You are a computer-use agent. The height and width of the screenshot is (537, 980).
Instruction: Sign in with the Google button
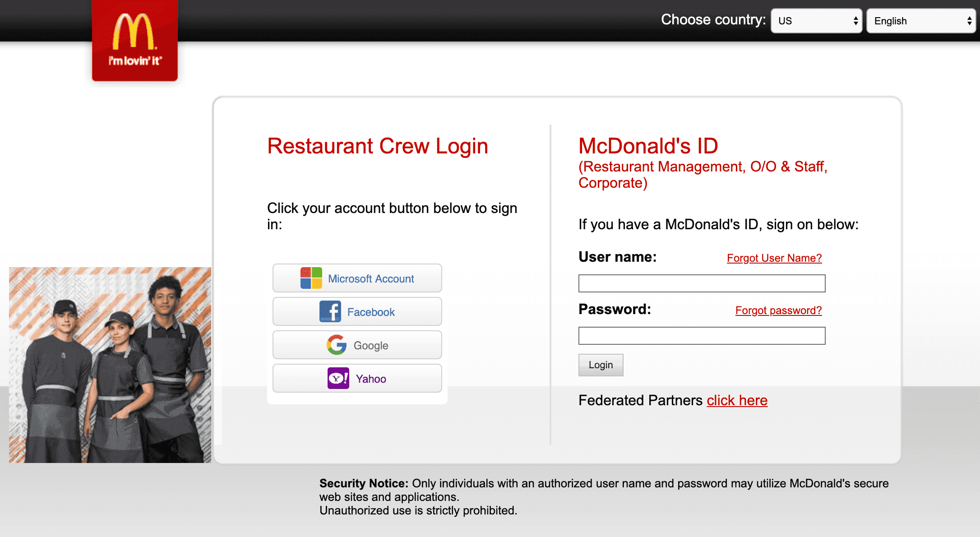357,345
